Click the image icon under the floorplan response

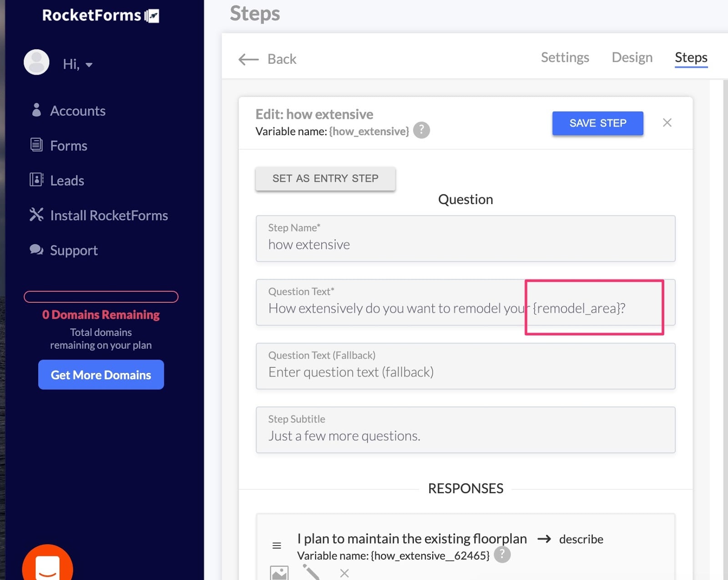[280, 574]
